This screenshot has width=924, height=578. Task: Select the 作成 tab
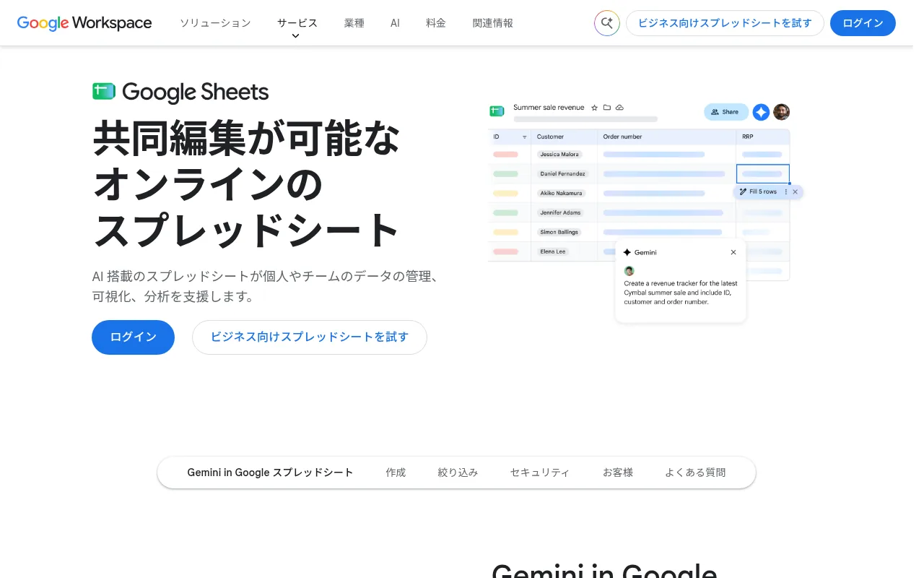(x=396, y=473)
